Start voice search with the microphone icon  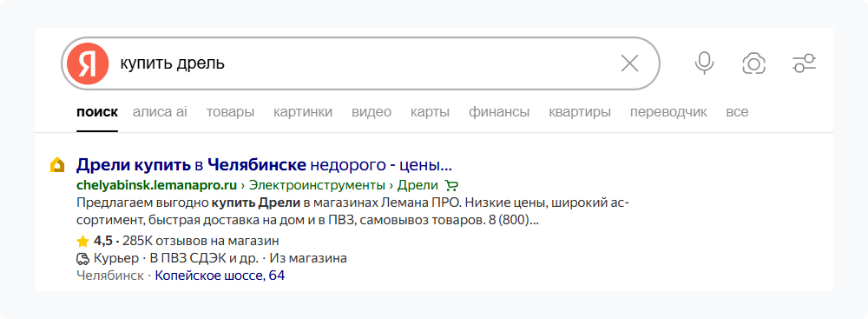point(704,63)
